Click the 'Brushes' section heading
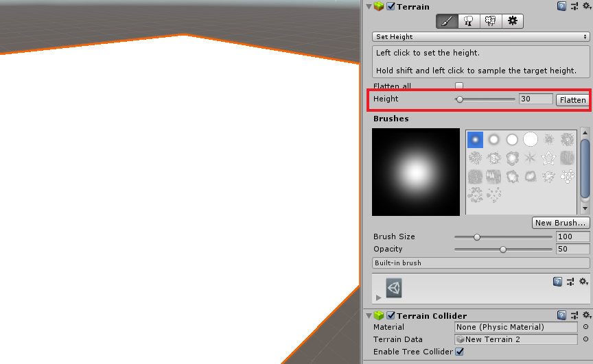Screen dimensions: 593x364 pos(391,119)
